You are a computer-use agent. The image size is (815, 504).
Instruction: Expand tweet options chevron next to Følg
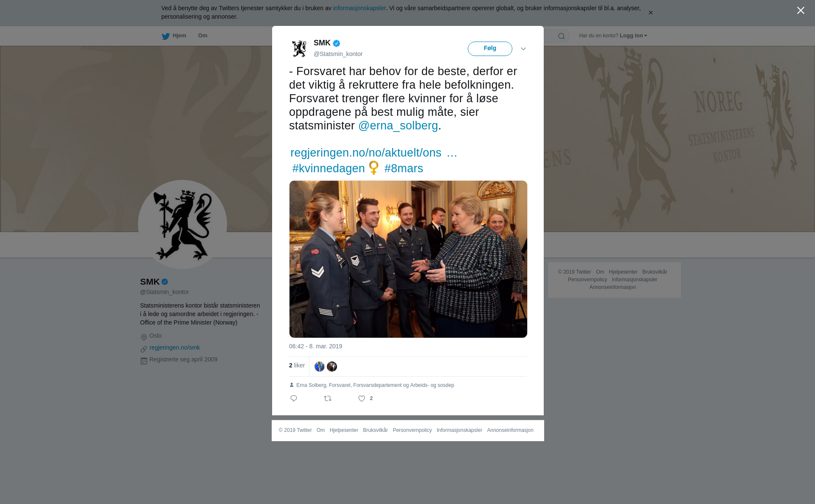click(x=523, y=49)
